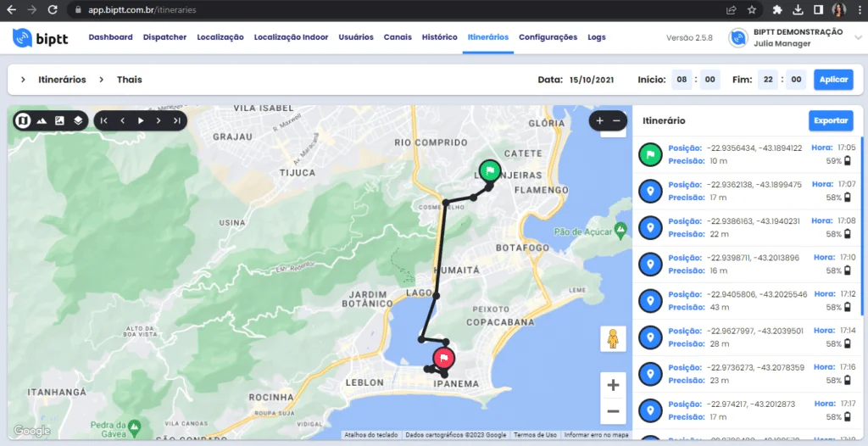Click Street View pegman icon
This screenshot has width=868, height=446.
[613, 338]
